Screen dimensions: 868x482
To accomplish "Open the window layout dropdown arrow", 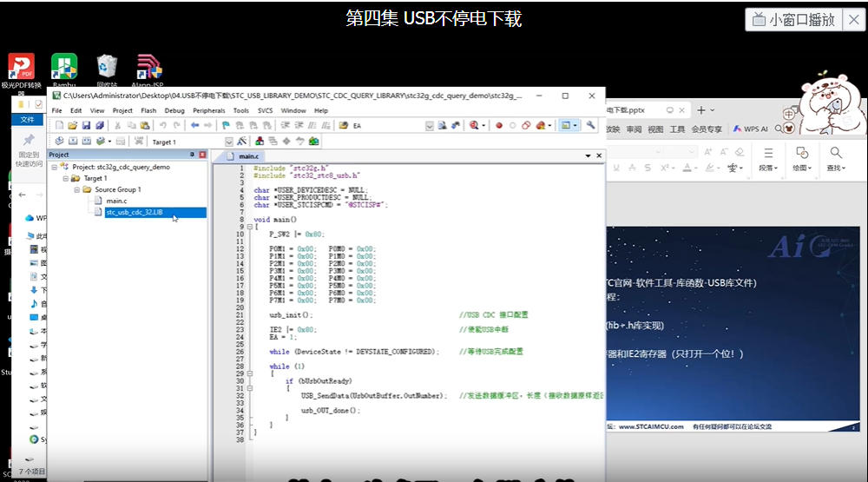I will [x=575, y=126].
